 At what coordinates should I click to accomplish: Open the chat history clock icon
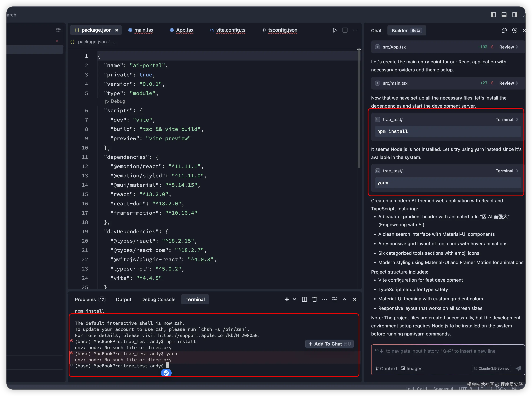point(514,30)
